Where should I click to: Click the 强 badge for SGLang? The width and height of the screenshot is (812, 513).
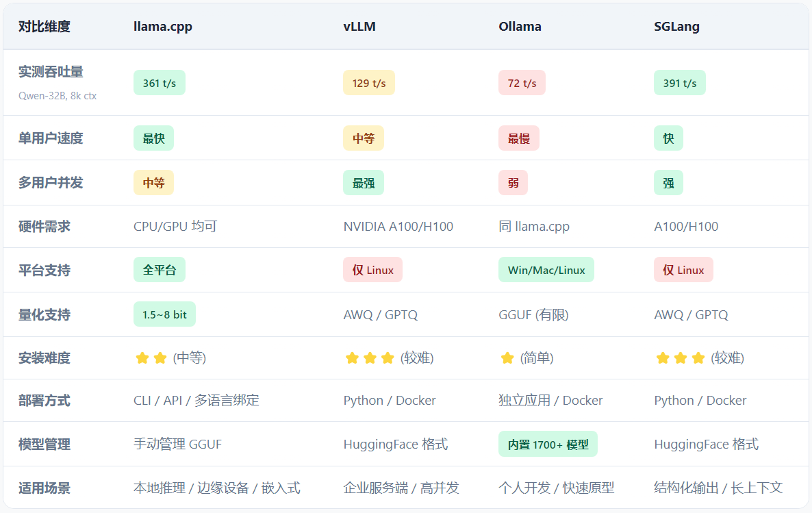coord(668,183)
